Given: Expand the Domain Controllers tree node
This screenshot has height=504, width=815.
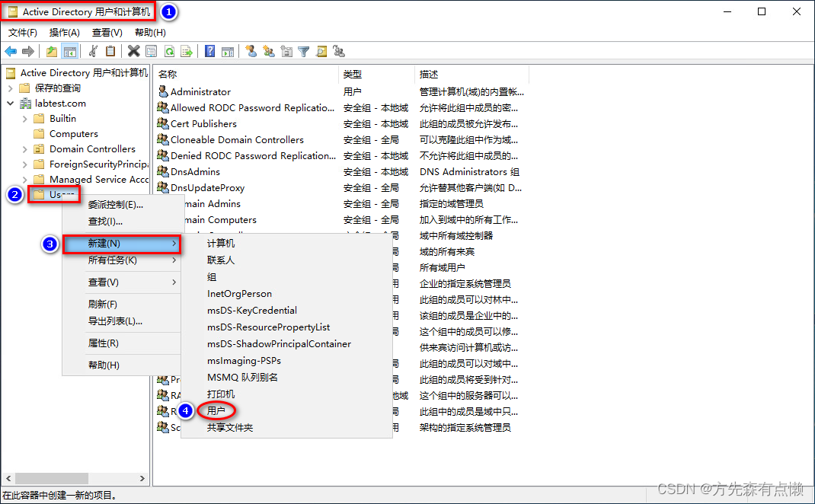Looking at the screenshot, I should (x=25, y=149).
